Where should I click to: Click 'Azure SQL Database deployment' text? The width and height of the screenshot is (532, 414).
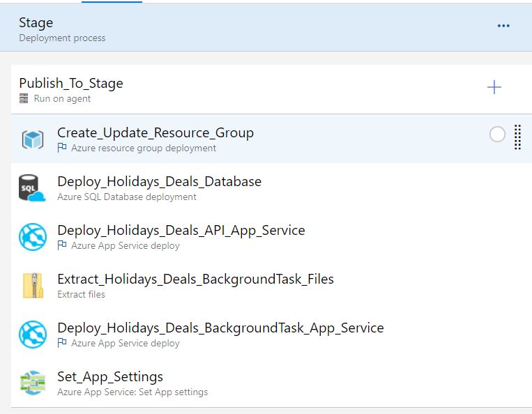point(127,197)
